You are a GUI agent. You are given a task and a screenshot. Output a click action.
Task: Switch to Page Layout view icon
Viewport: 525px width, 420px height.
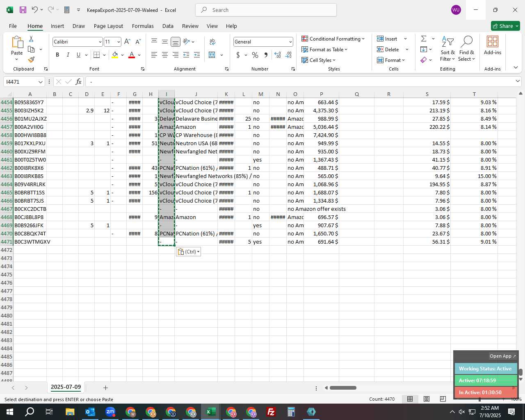coord(427,399)
